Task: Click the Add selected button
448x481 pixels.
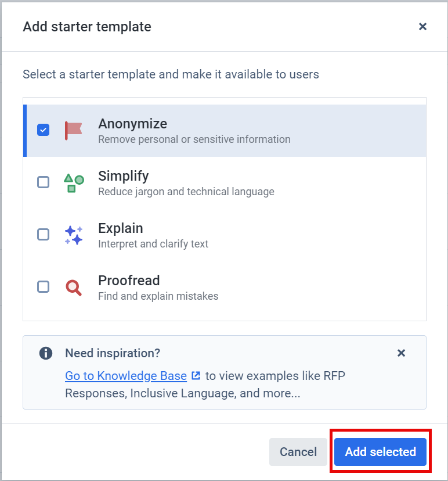Action: click(x=380, y=452)
